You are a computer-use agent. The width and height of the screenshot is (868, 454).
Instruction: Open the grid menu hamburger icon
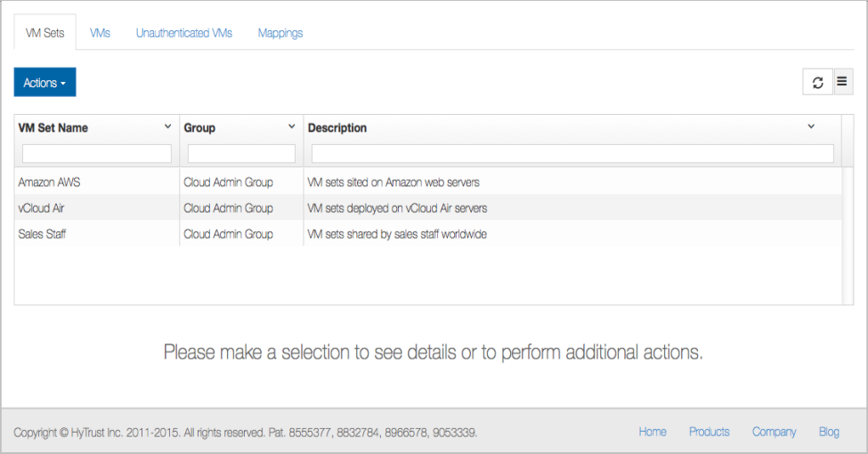coord(842,82)
